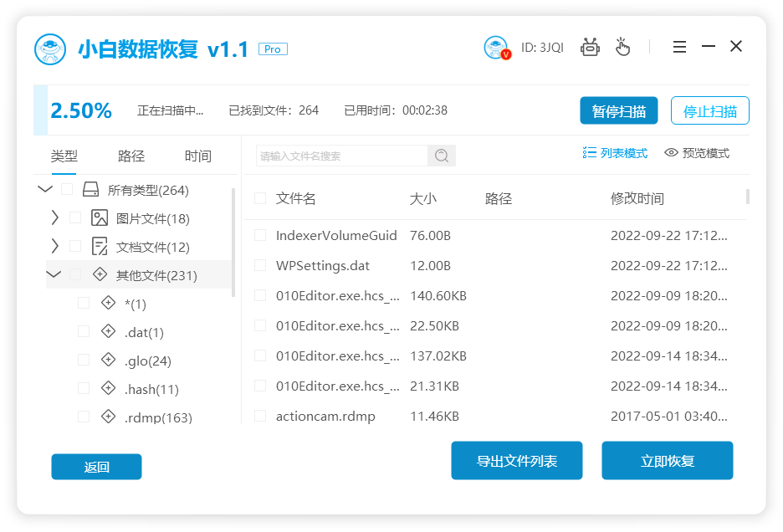This screenshot has height=532, width=783.
Task: Click the 图片文件 picture type icon
Action: (100, 218)
